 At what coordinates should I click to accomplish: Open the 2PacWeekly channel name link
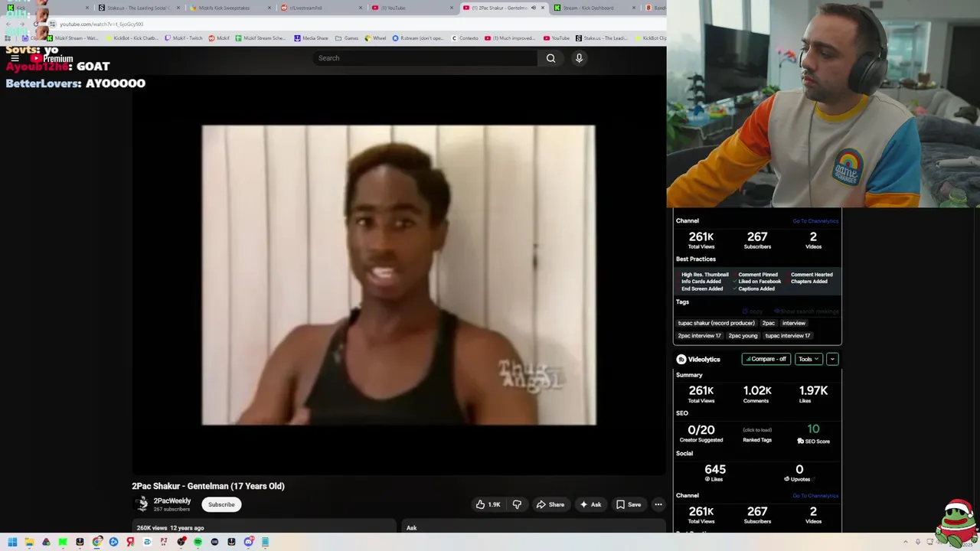tap(172, 500)
